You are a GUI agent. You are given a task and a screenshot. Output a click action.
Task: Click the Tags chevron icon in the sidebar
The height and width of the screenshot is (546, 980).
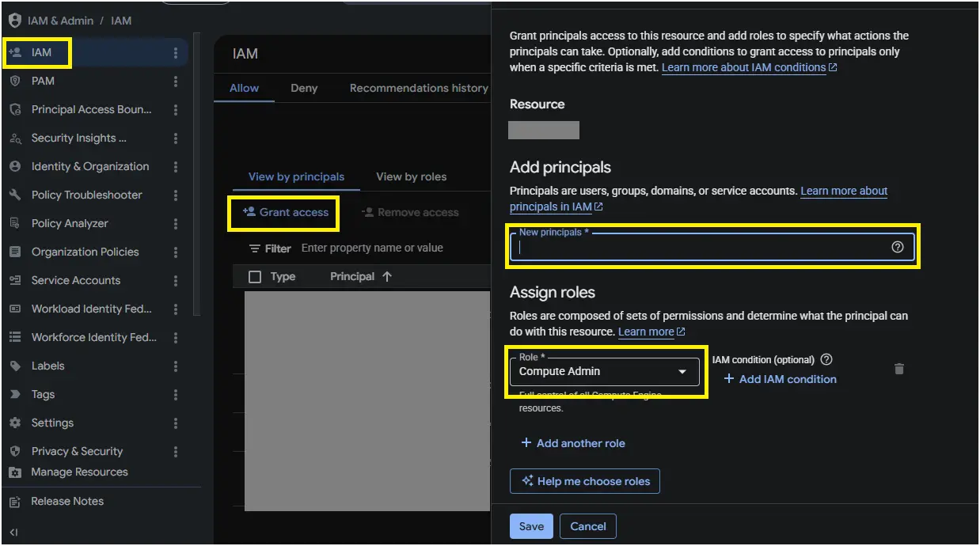(x=14, y=394)
